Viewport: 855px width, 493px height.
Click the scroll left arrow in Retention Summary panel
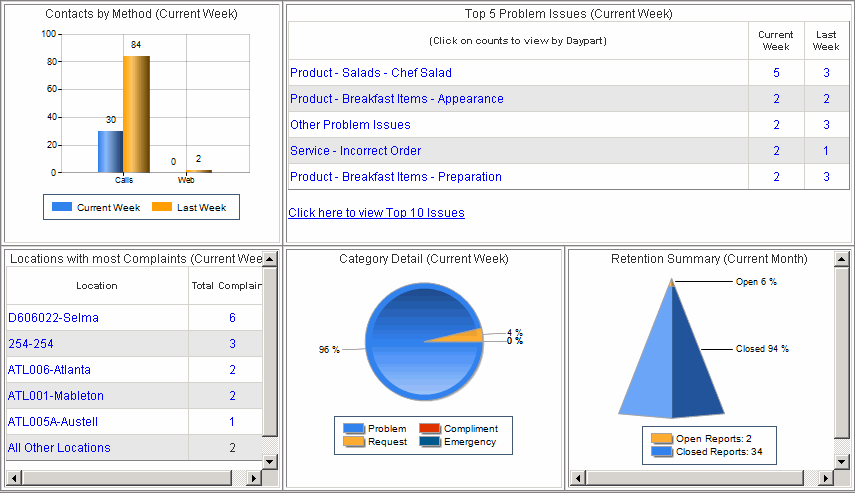pos(577,479)
